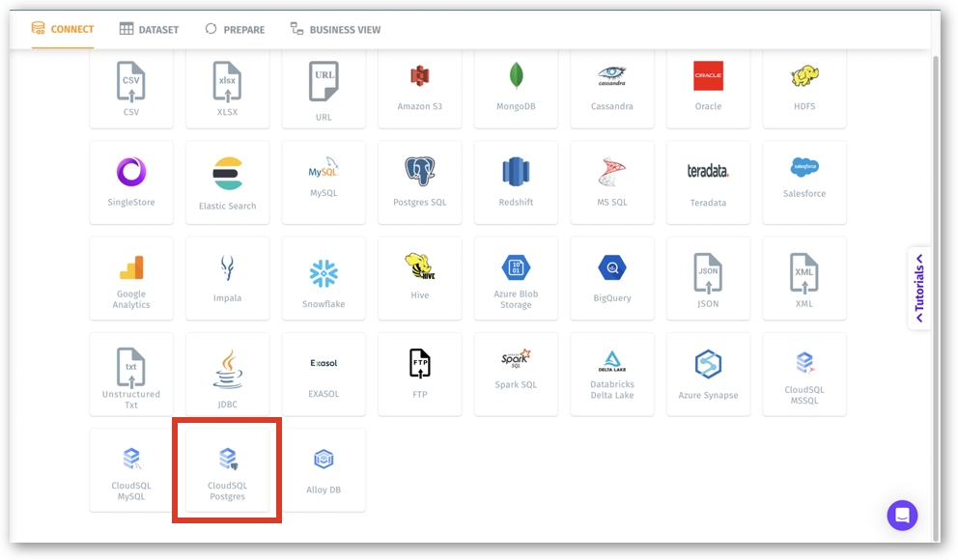
Task: Open the Teradata connector
Action: tap(708, 183)
